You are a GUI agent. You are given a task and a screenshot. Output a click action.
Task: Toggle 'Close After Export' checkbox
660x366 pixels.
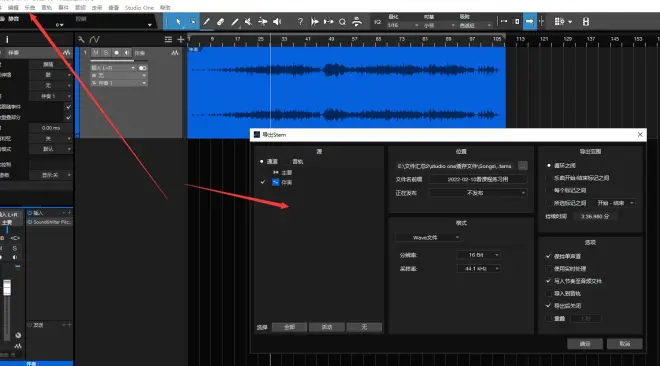pyautogui.click(x=548, y=305)
